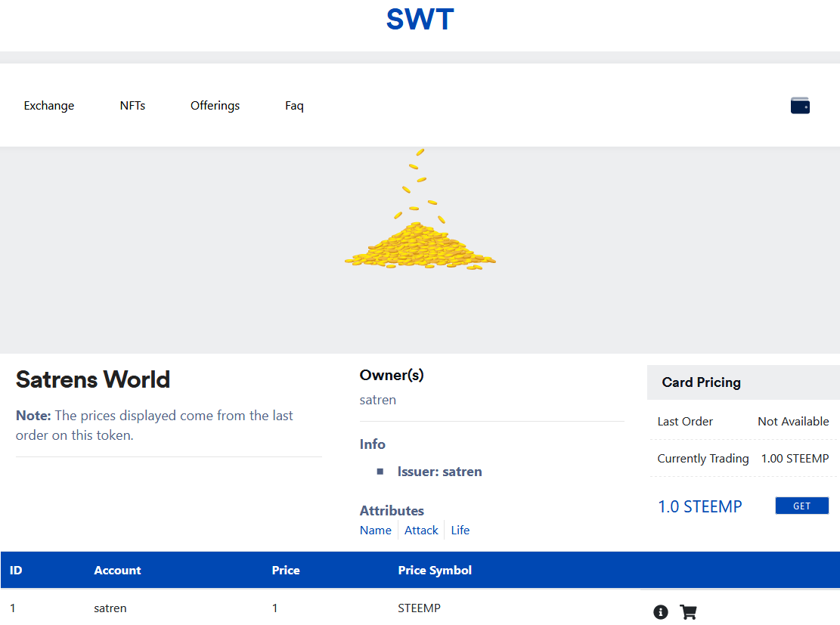Click the SWT site logo
Screen dimensions: 840x625
[420, 20]
